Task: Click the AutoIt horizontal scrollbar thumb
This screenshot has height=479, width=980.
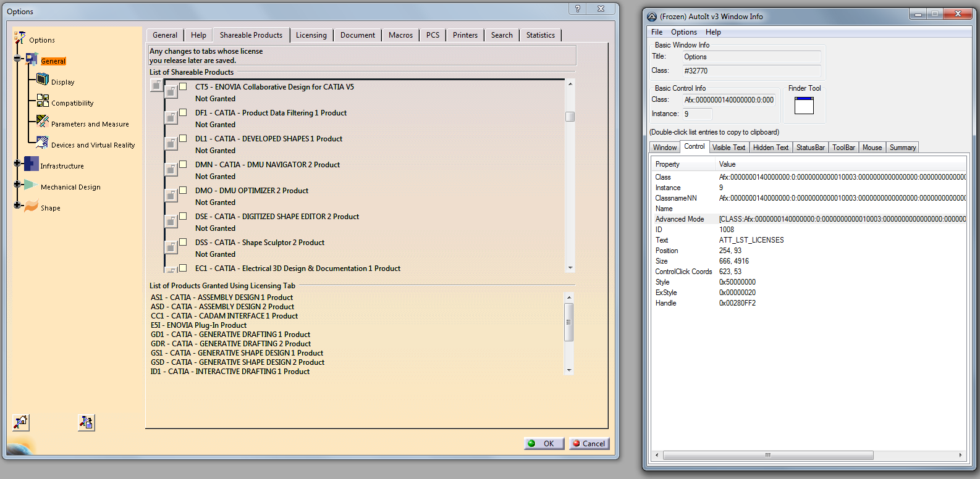Action: pos(768,456)
